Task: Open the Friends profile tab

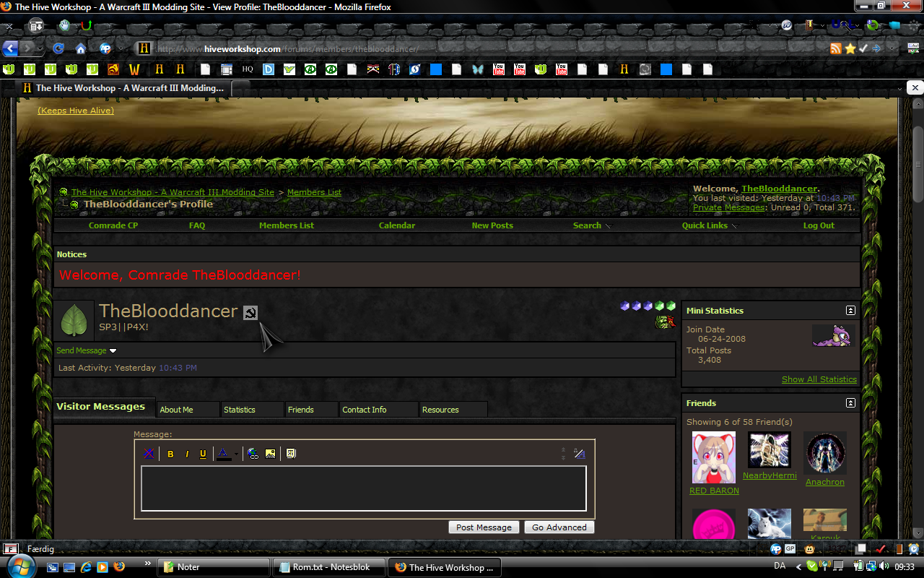Action: [x=312, y=410]
